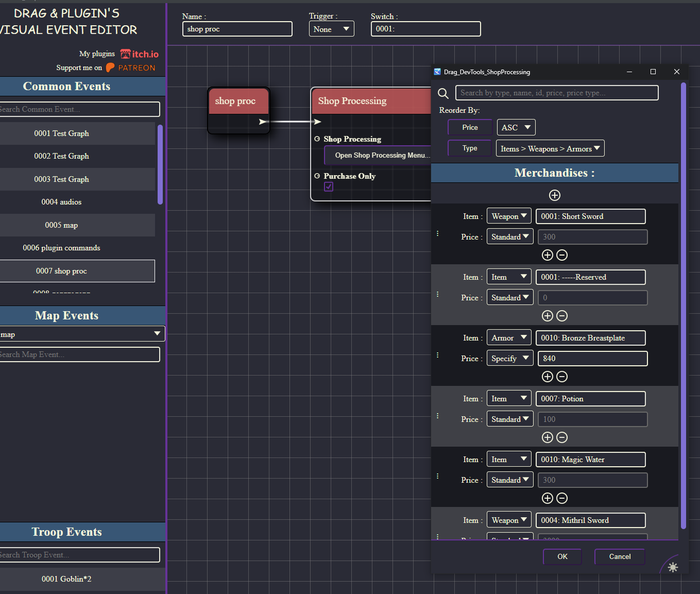Remove the Bronze Breastplate entry
700x594 pixels.
coord(562,376)
